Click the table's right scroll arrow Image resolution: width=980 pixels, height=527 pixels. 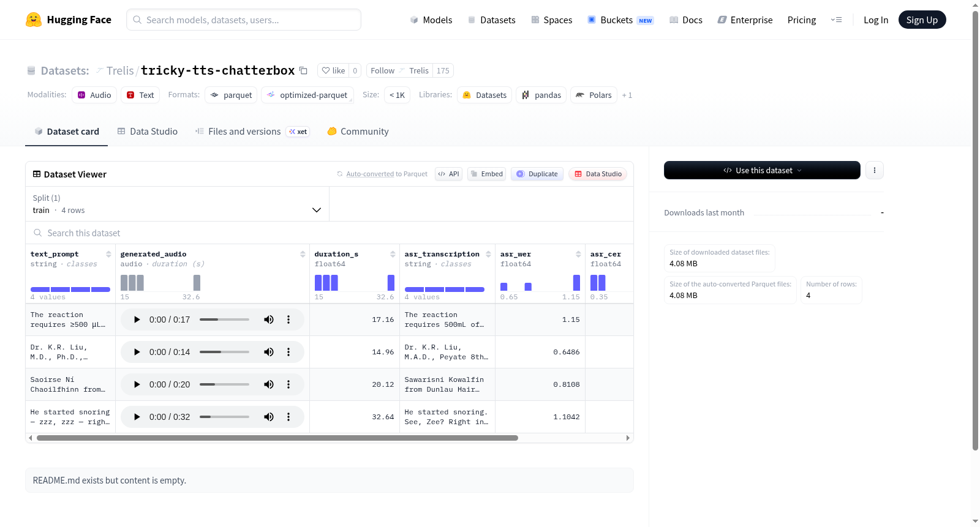point(628,438)
